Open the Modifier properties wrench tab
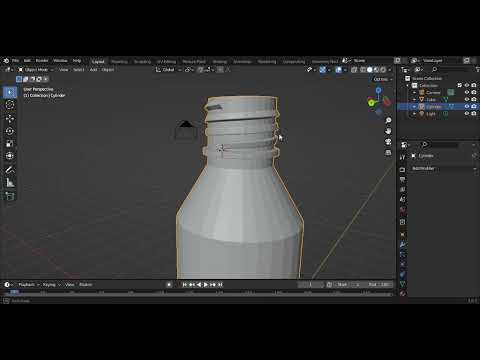Image resolution: width=480 pixels, height=360 pixels. [403, 245]
